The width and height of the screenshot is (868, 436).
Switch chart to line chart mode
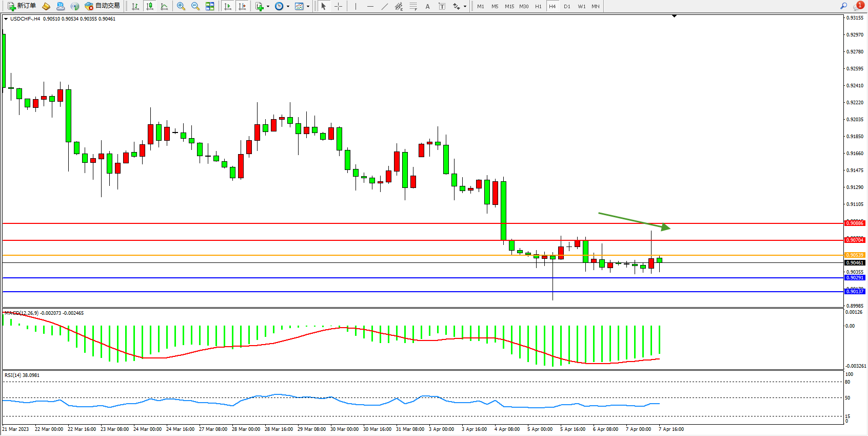pos(164,6)
